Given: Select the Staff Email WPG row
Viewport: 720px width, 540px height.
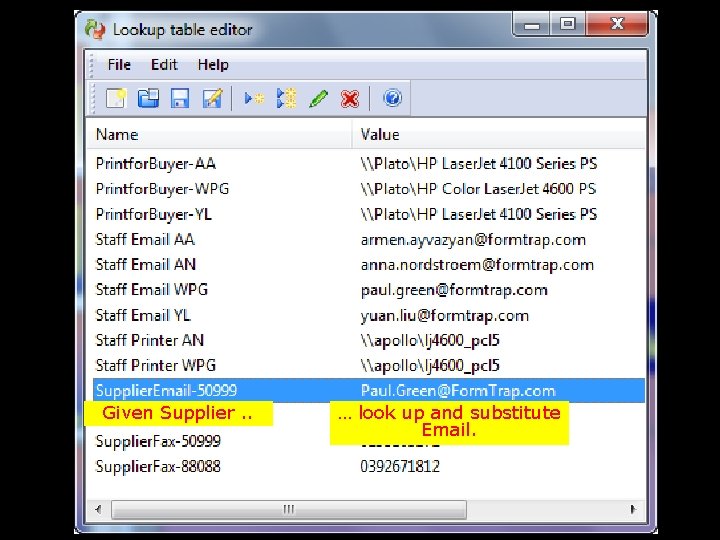Looking at the screenshot, I should click(369, 290).
